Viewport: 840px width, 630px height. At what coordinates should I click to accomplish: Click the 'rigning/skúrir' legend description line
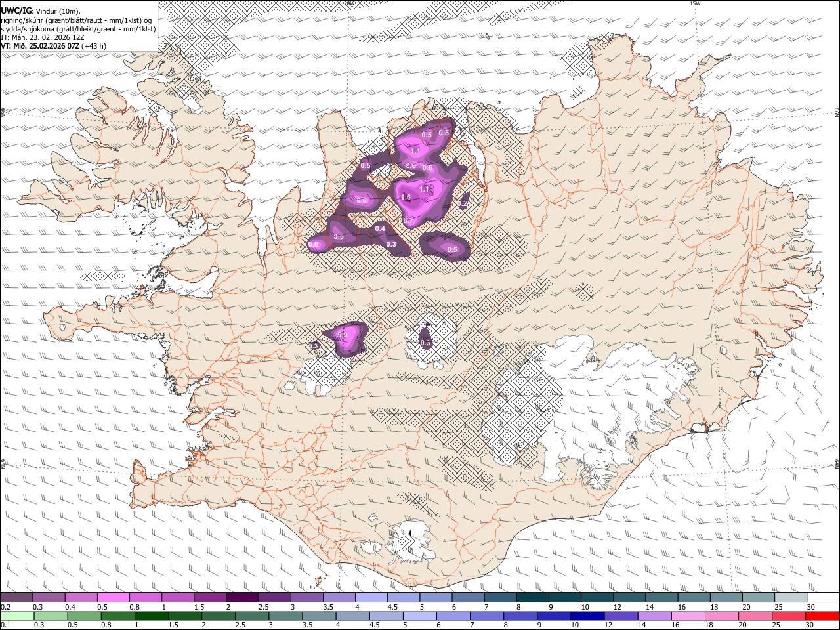point(76,20)
